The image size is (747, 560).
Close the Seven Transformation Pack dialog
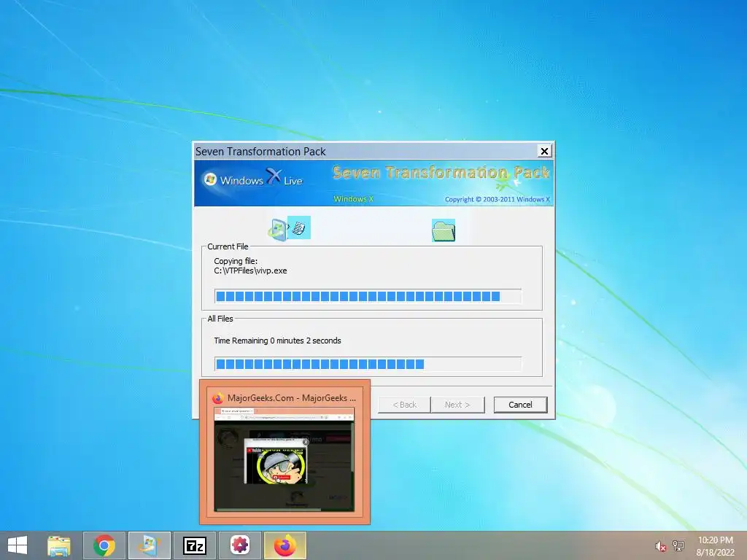544,151
